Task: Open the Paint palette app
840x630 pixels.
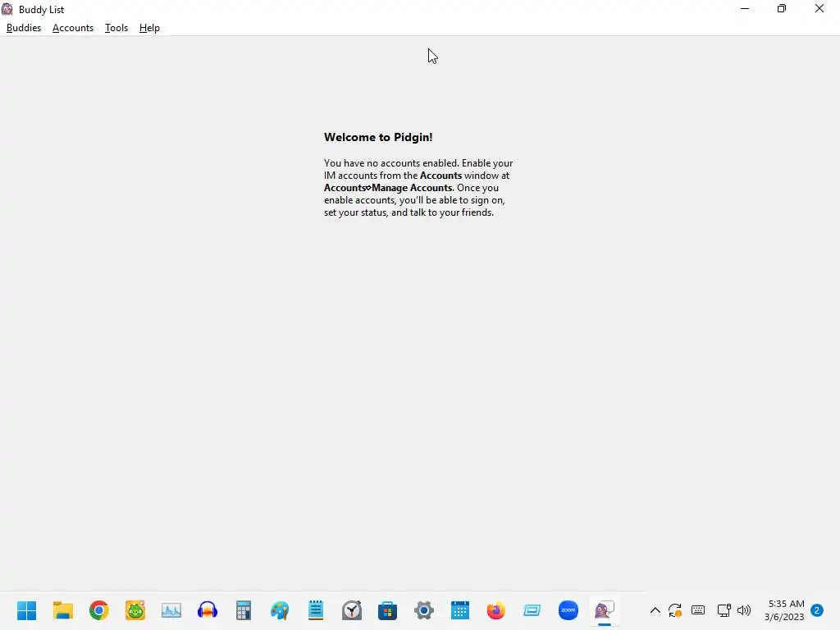Action: (x=280, y=610)
